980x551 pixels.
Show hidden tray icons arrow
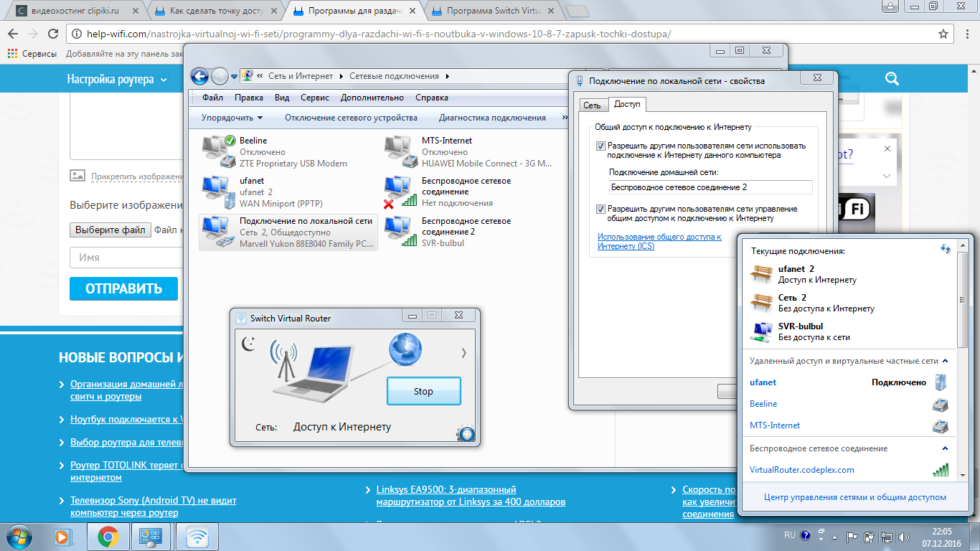[834, 536]
